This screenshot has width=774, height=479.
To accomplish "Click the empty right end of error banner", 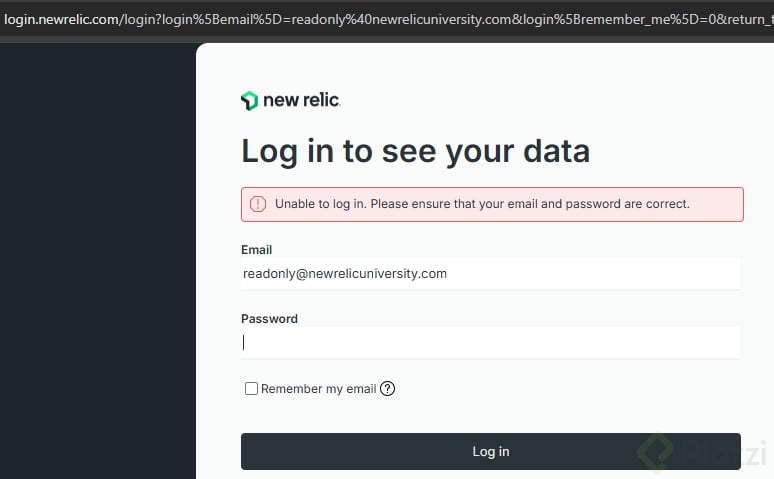I will [720, 204].
